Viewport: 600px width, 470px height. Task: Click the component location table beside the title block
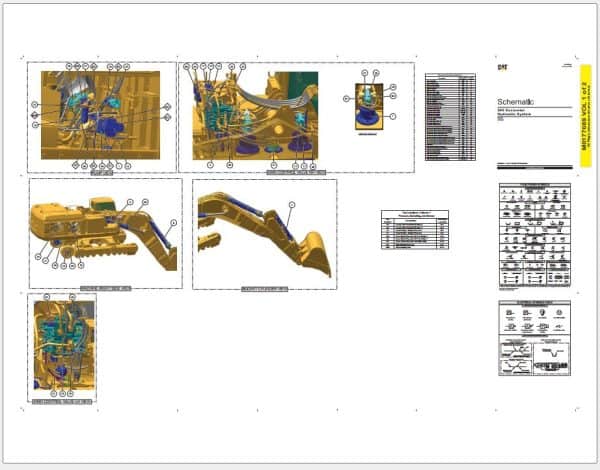click(450, 117)
